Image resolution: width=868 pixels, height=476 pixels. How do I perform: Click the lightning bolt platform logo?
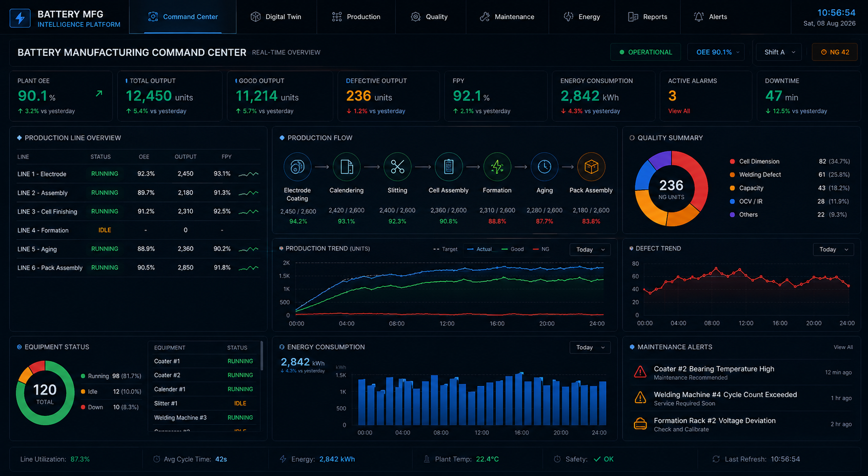20,18
